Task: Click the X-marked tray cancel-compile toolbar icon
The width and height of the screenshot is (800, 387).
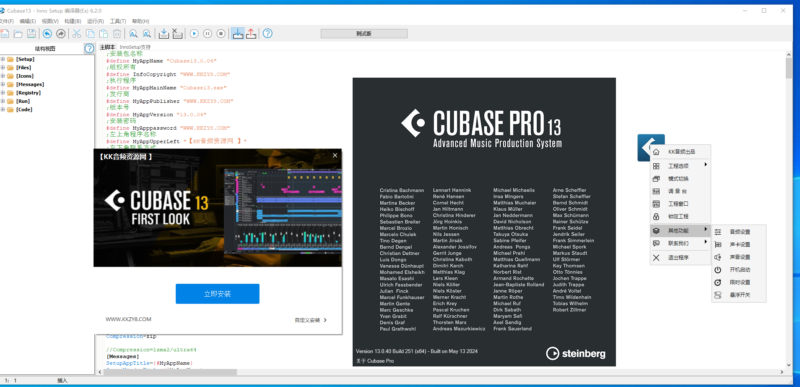Action: pyautogui.click(x=177, y=34)
